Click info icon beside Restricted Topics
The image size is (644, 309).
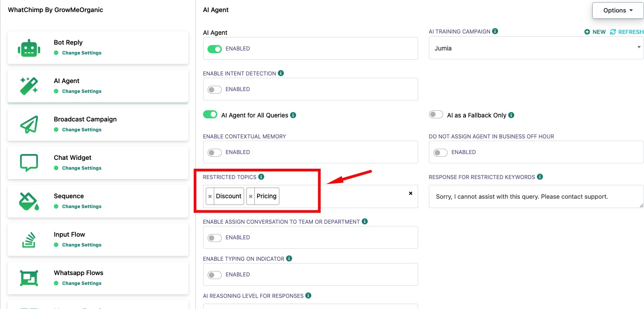coord(262,177)
